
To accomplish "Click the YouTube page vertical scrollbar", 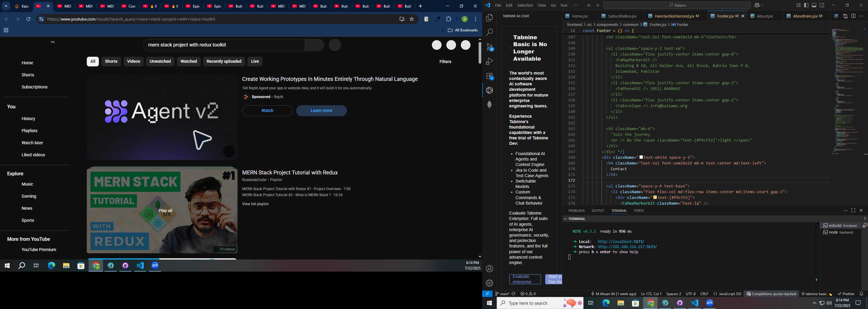I will [480, 53].
